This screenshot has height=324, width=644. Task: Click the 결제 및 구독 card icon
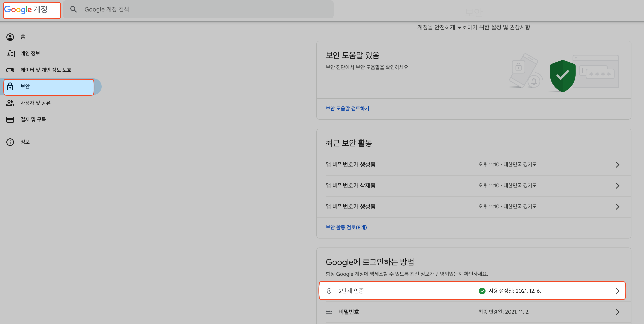coord(10,119)
